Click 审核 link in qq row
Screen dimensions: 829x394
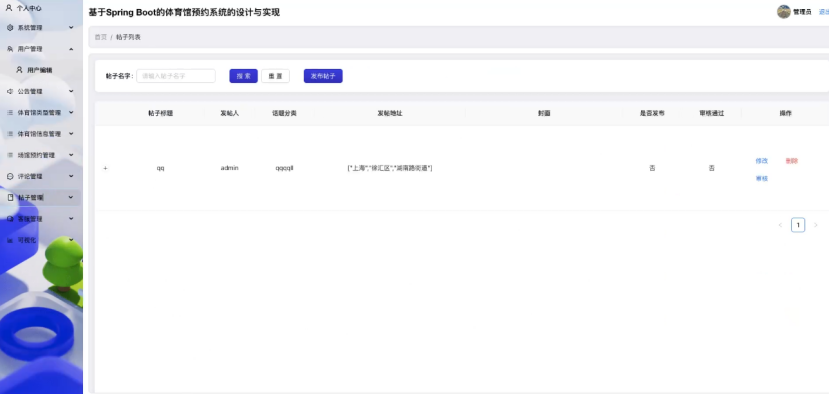point(761,179)
